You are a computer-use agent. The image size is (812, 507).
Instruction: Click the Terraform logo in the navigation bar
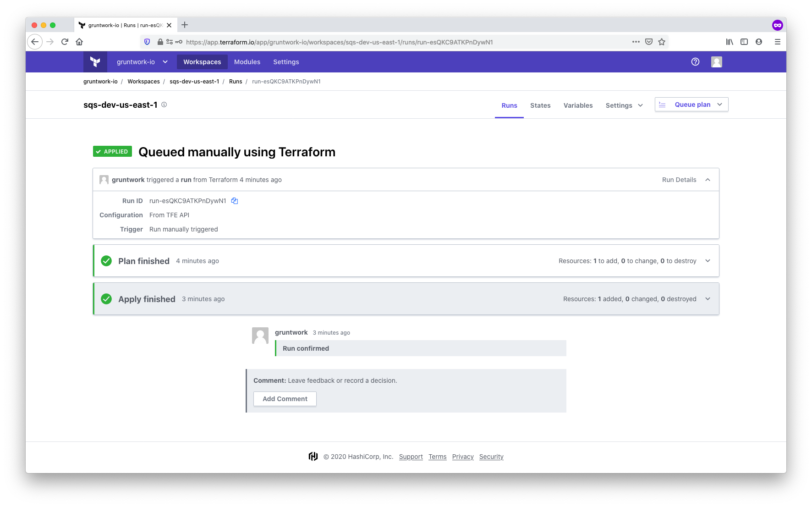(x=95, y=62)
